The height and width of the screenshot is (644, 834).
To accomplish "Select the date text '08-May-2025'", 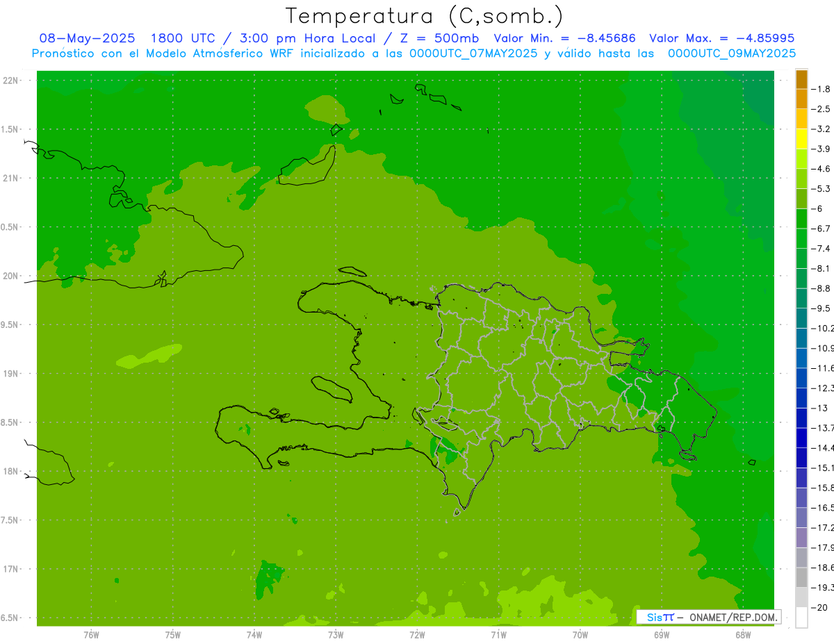I will coord(87,38).
